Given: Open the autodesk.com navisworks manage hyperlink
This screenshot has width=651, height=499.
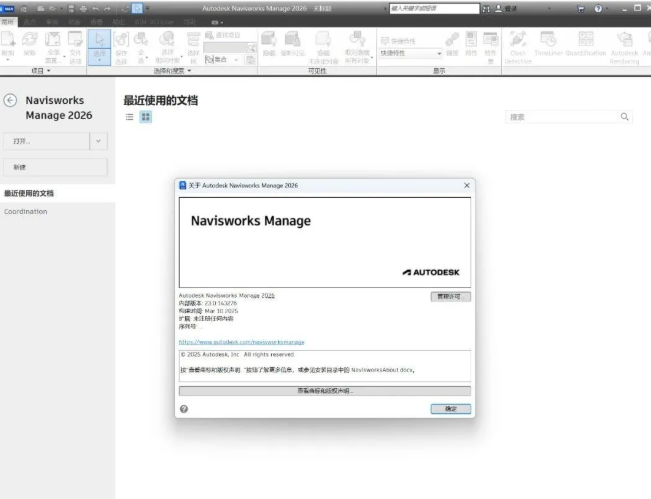Looking at the screenshot, I should [242, 342].
